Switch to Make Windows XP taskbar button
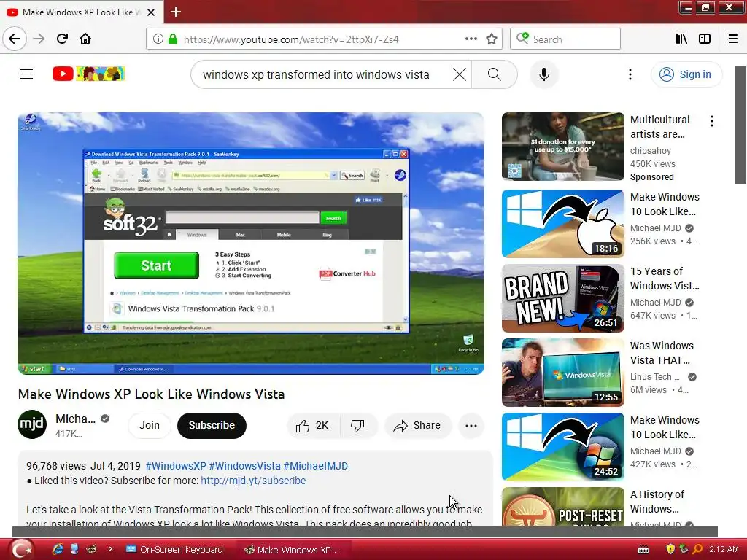Screen dimensions: 747x560 tap(293, 550)
